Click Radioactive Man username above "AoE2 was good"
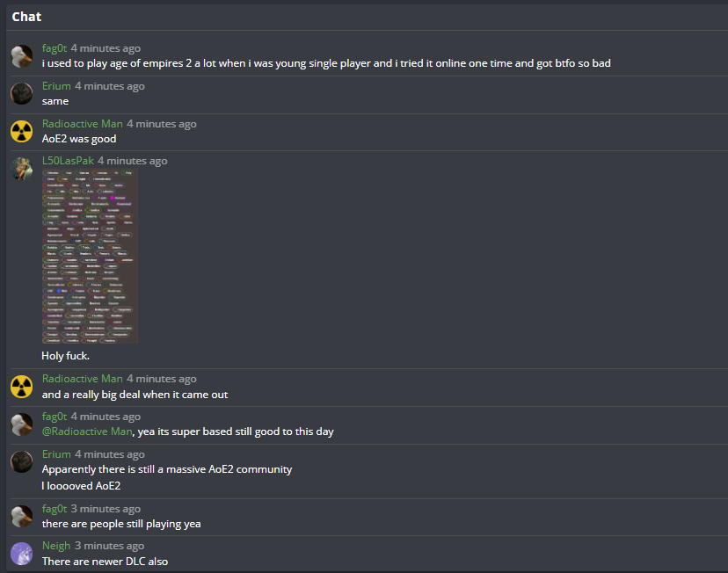728x573 pixels. [x=82, y=124]
